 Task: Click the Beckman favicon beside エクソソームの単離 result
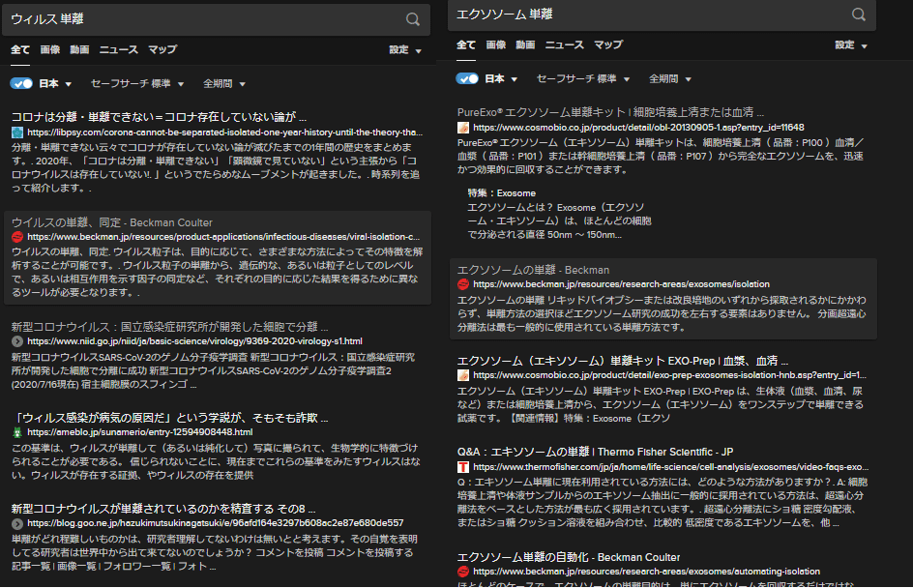(463, 284)
